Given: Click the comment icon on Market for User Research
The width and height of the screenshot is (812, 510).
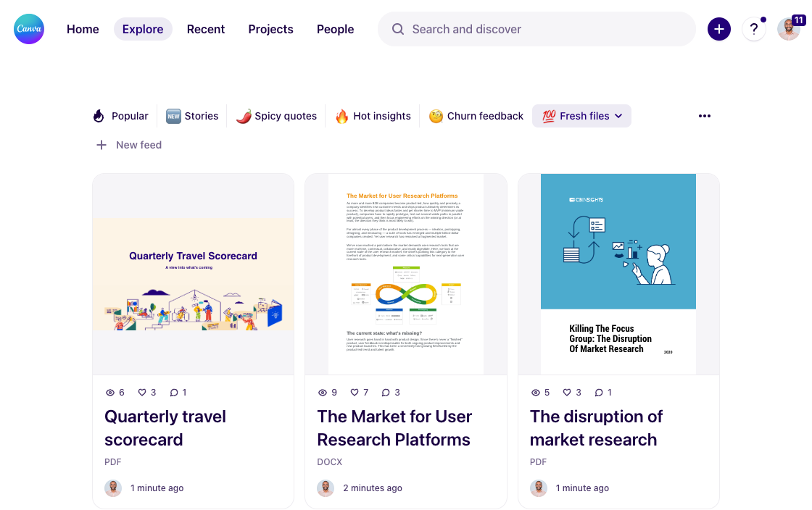Looking at the screenshot, I should point(386,393).
